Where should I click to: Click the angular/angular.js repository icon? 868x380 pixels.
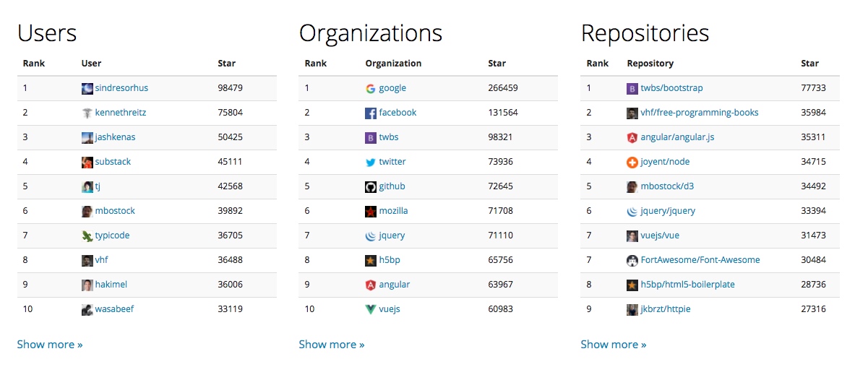[632, 137]
